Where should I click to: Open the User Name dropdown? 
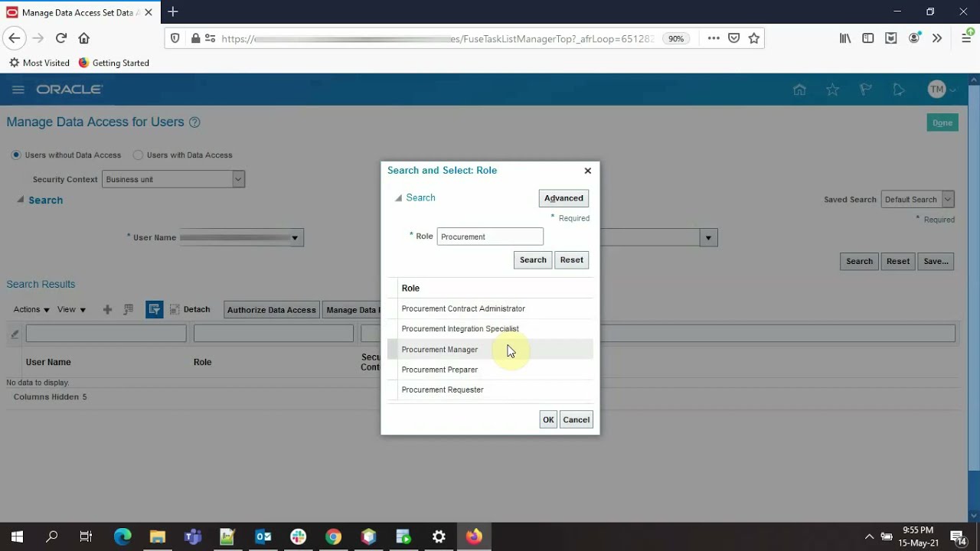(295, 238)
